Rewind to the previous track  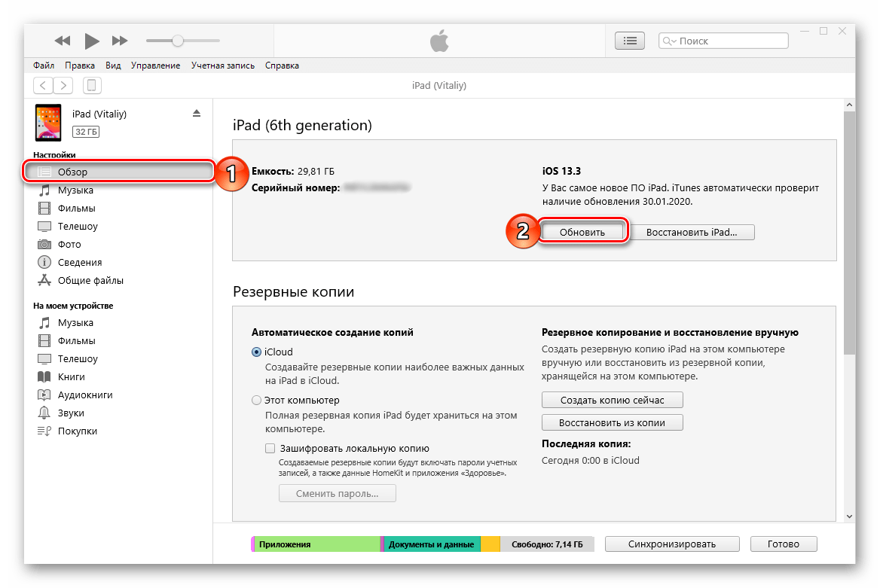tap(63, 41)
